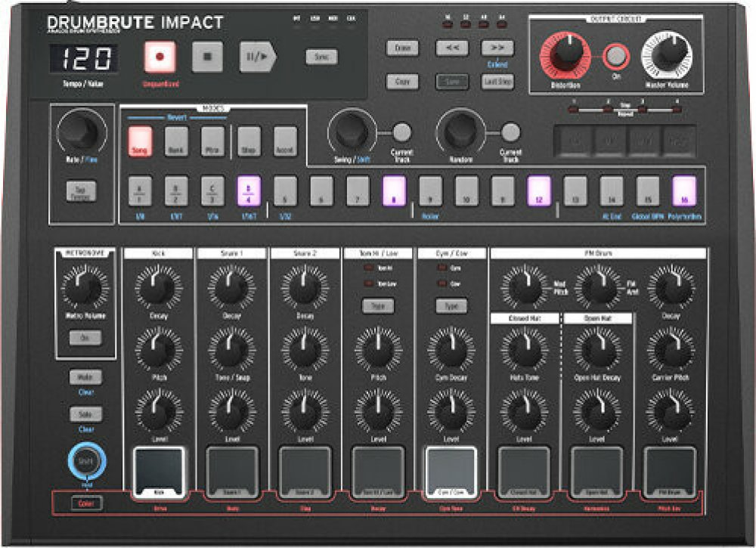
Task: Toggle the Metronome On button
Action: click(x=85, y=338)
